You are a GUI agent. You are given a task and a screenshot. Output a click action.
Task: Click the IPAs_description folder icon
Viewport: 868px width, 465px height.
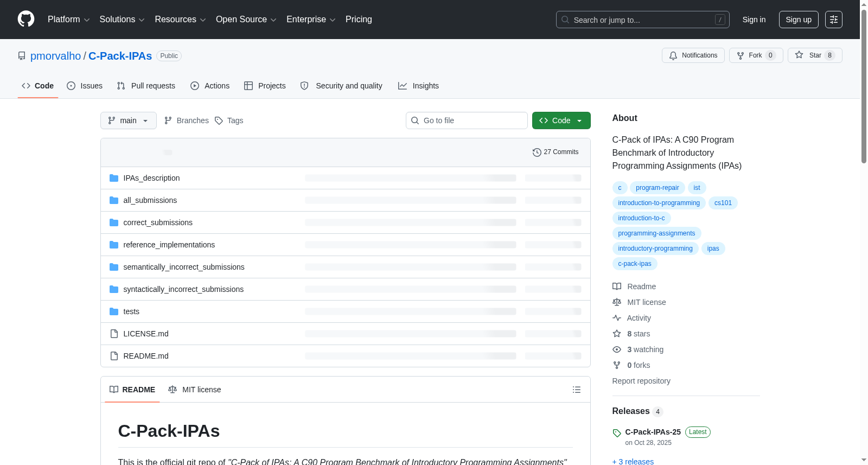coord(114,178)
